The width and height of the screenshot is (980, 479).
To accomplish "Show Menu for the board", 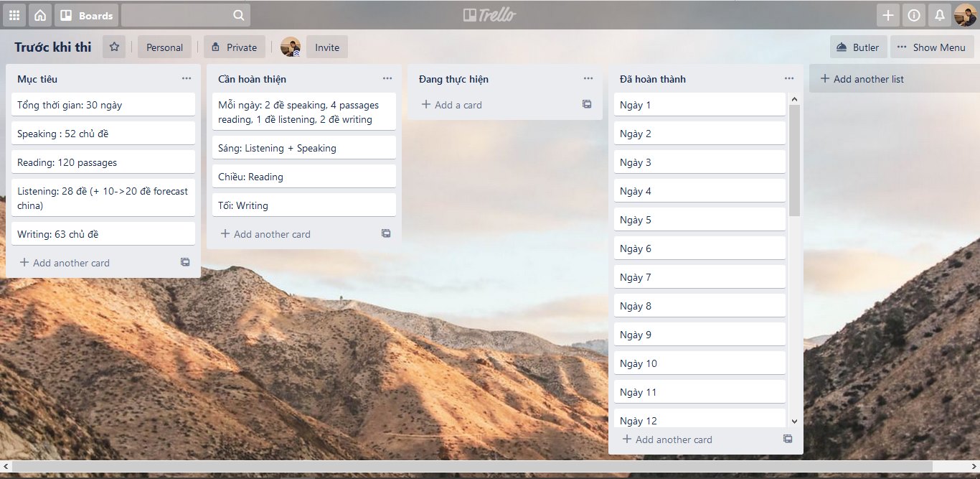I will coord(932,47).
